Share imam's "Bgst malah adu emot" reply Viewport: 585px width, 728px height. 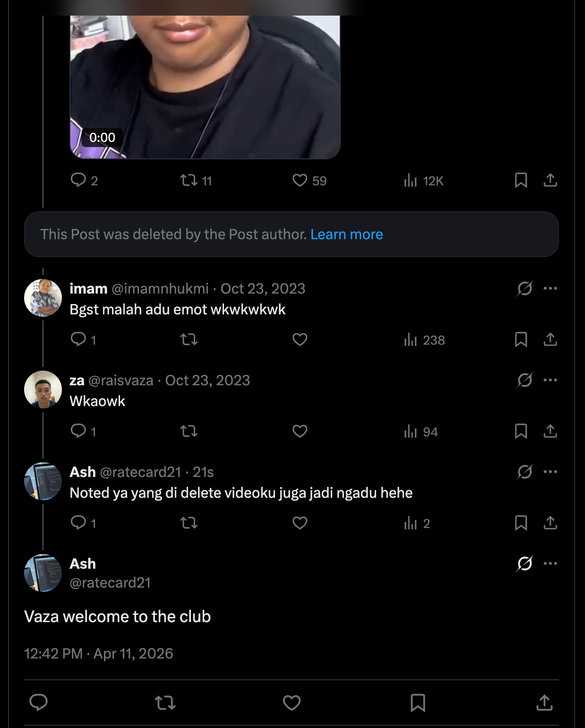pos(550,339)
